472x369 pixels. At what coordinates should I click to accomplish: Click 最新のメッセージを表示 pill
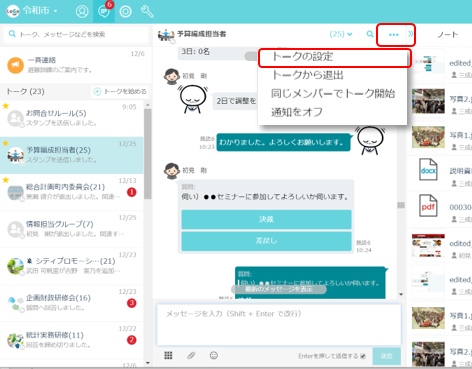coord(279,289)
